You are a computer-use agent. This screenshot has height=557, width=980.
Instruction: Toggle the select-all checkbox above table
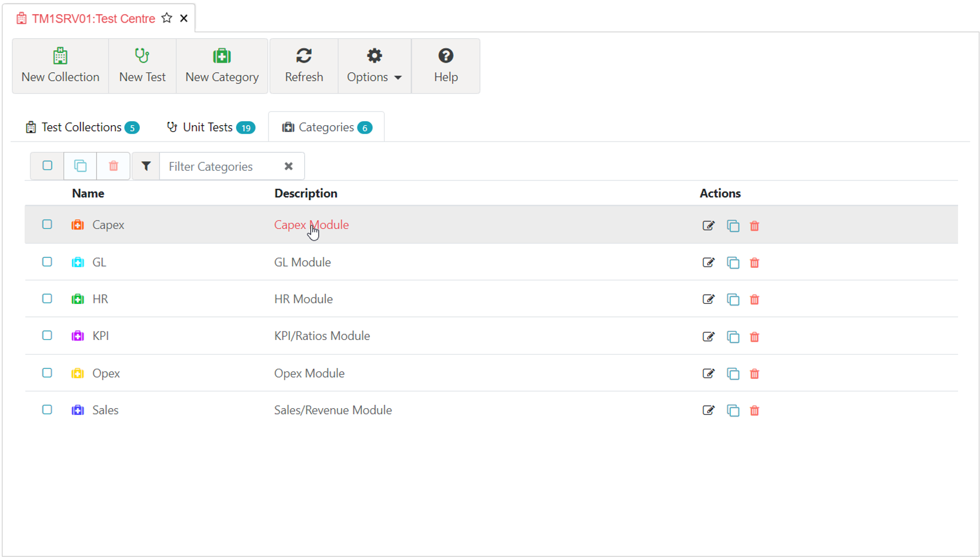tap(47, 166)
